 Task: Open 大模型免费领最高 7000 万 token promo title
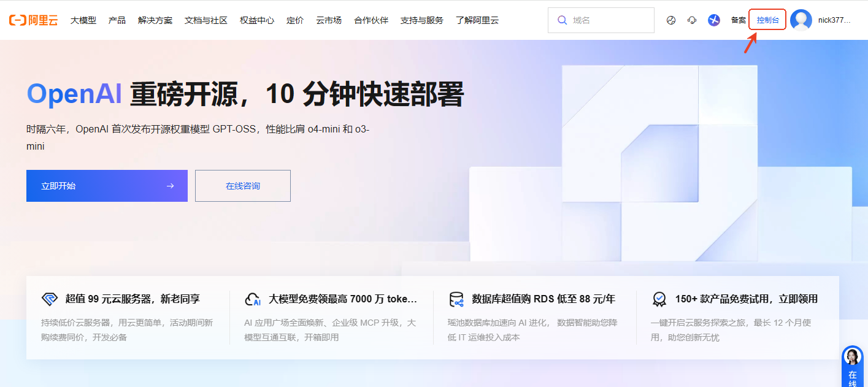(343, 299)
